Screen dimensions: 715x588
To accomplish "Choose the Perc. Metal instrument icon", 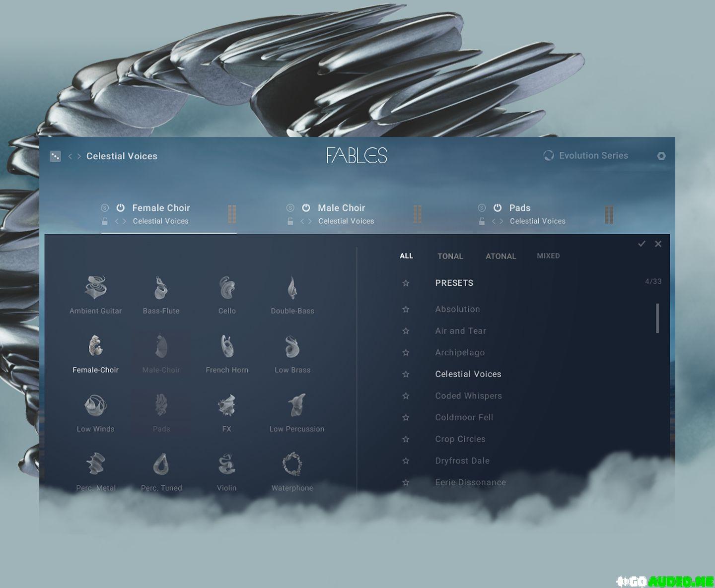I will click(95, 464).
